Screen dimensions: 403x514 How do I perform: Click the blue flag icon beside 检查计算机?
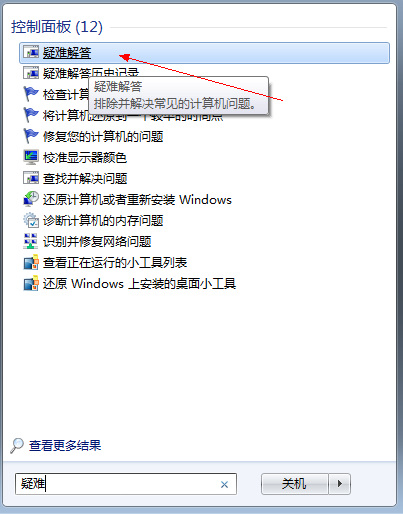31,94
